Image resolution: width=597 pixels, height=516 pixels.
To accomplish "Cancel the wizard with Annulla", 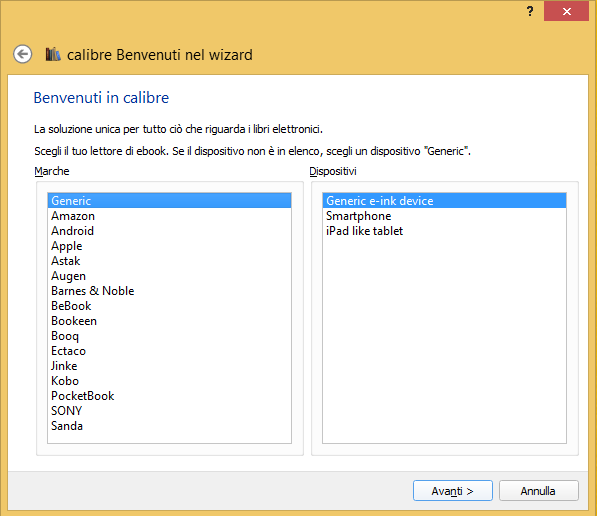I will pyautogui.click(x=539, y=491).
